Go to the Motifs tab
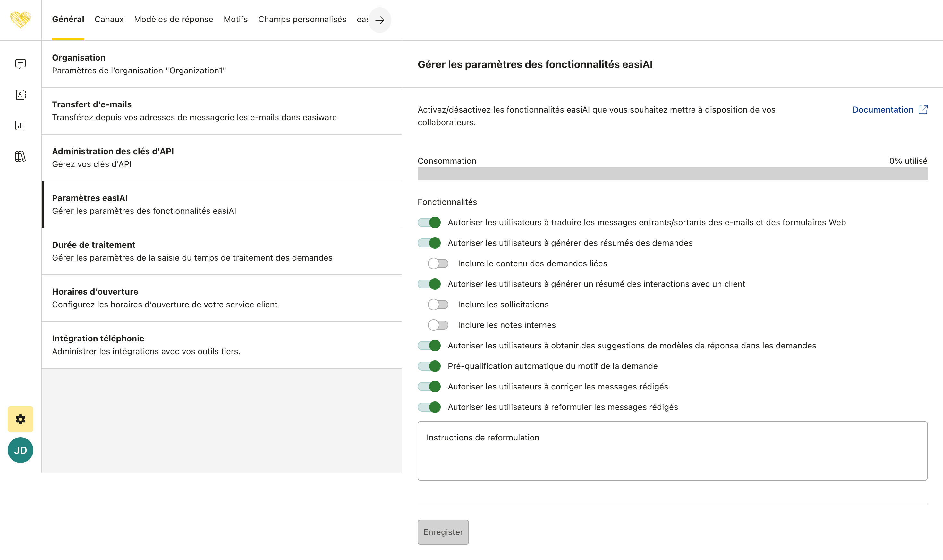Viewport: 943px width, 560px height. (x=235, y=19)
